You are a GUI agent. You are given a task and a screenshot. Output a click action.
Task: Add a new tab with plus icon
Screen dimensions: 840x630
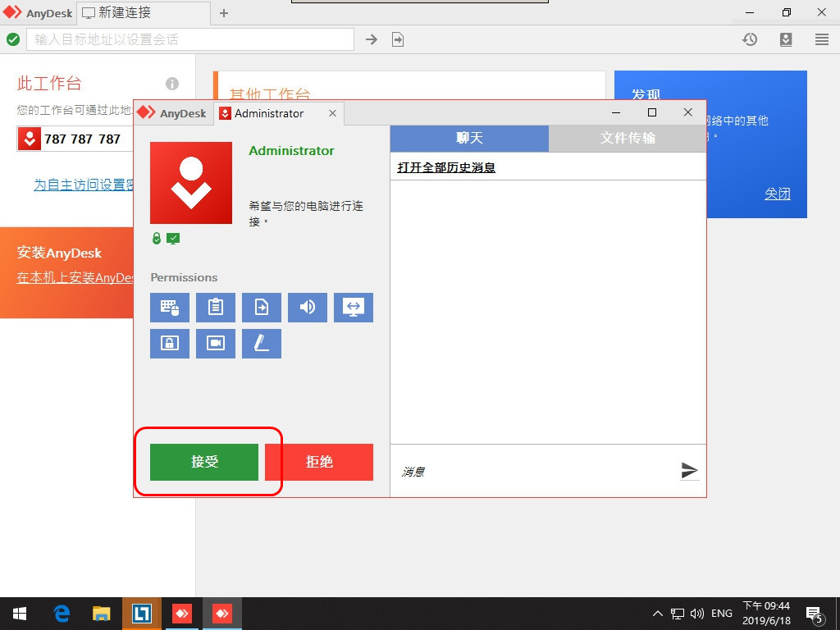[224, 13]
